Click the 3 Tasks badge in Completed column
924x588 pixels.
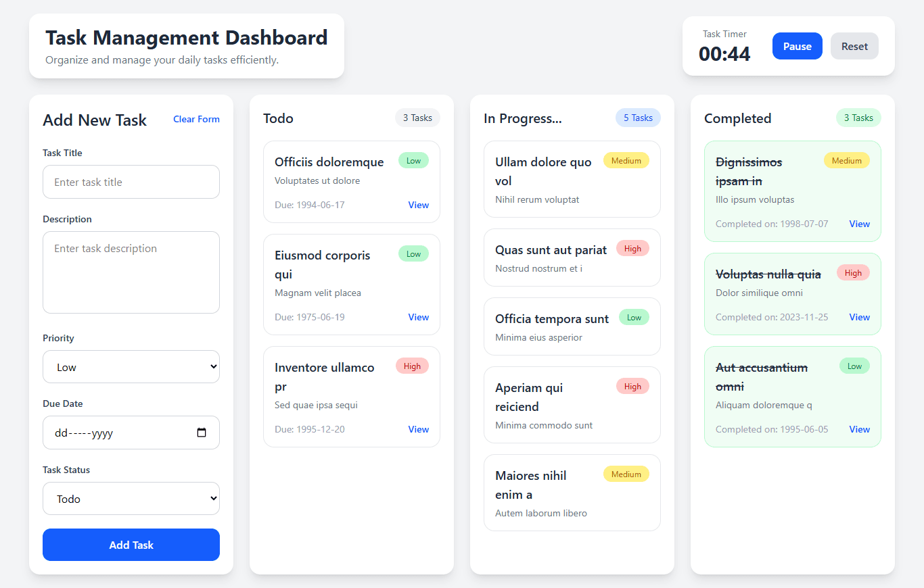click(x=858, y=118)
